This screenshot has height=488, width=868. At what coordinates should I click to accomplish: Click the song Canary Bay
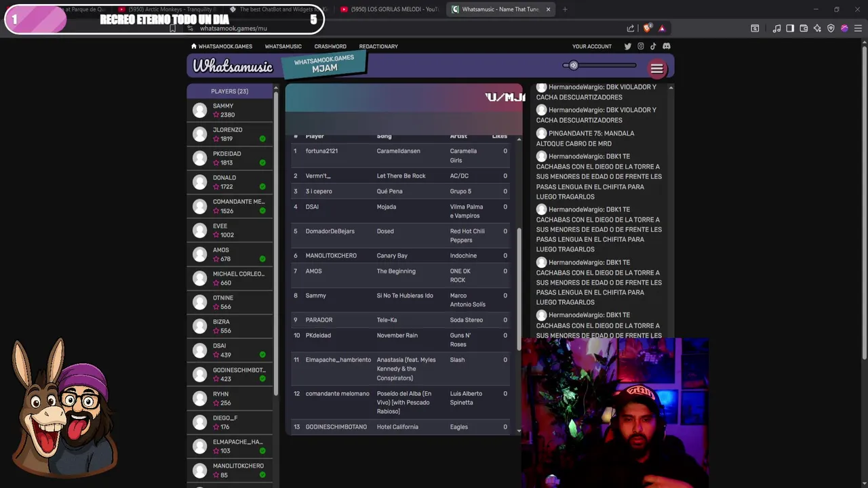pos(392,256)
